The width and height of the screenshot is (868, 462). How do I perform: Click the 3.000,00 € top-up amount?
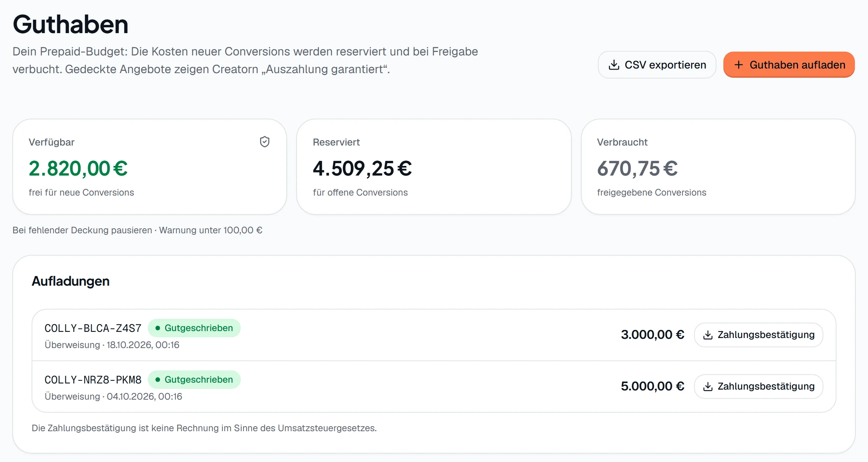click(x=653, y=335)
